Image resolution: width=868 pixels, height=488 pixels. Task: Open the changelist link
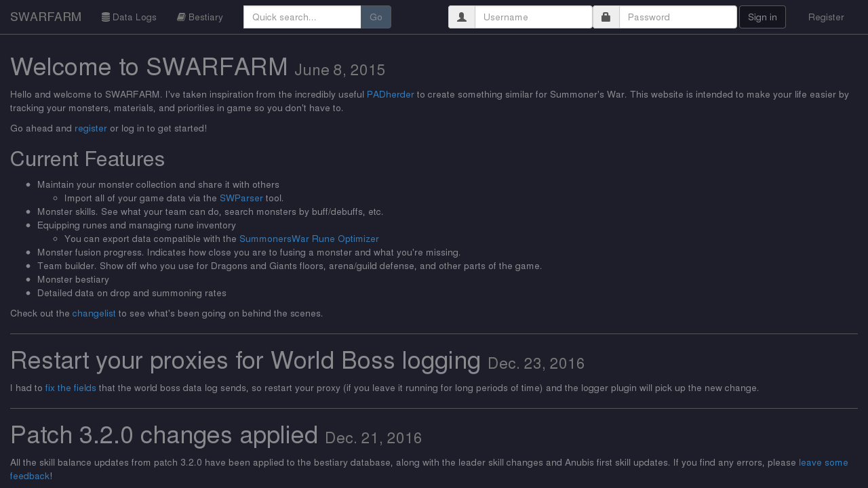[94, 313]
